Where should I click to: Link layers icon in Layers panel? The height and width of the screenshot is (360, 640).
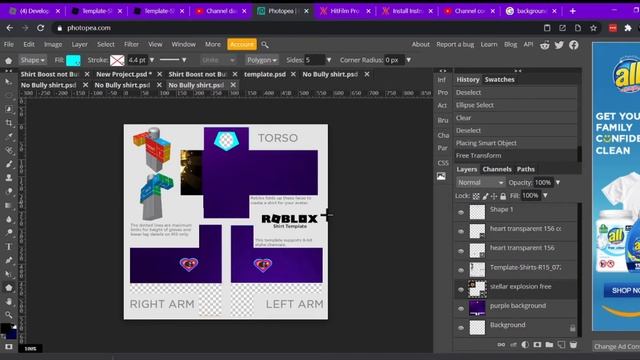click(501, 345)
